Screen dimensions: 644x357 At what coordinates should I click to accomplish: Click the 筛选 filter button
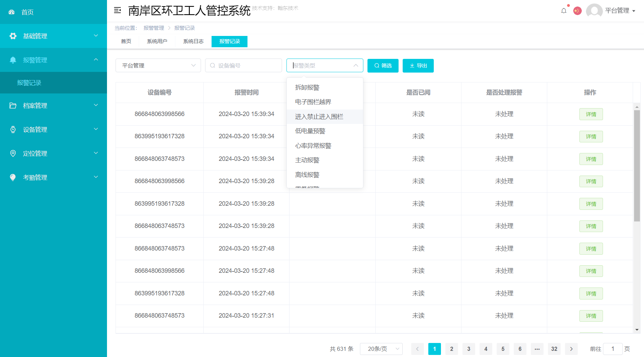(x=383, y=66)
